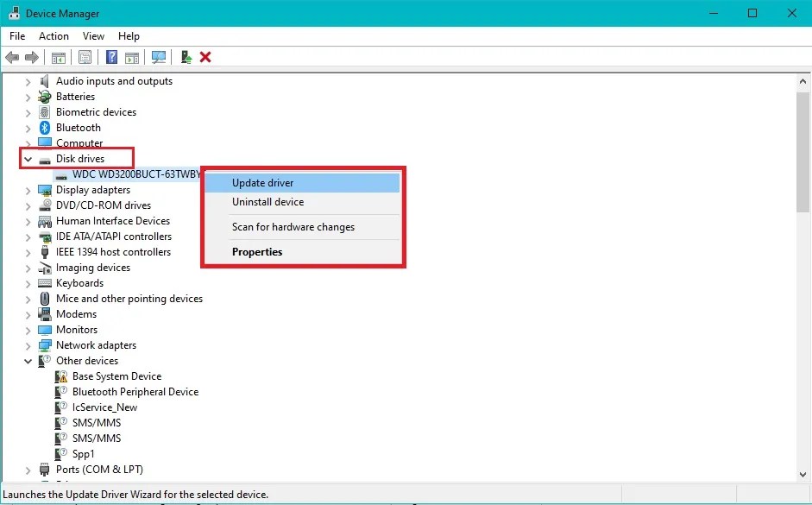The image size is (812, 505).
Task: Open the Action menu
Action: [54, 36]
